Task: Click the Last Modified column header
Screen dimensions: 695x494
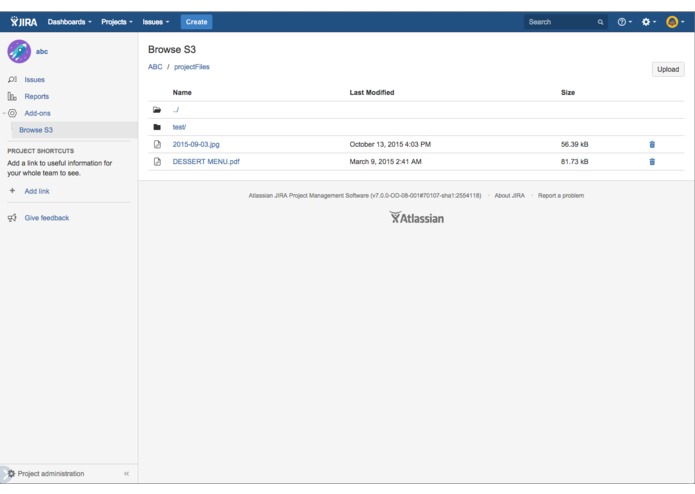Action: pyautogui.click(x=372, y=93)
